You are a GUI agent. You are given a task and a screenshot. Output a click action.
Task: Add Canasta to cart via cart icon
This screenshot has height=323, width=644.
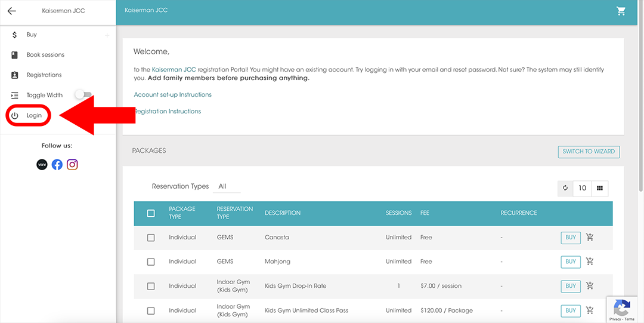pos(590,237)
